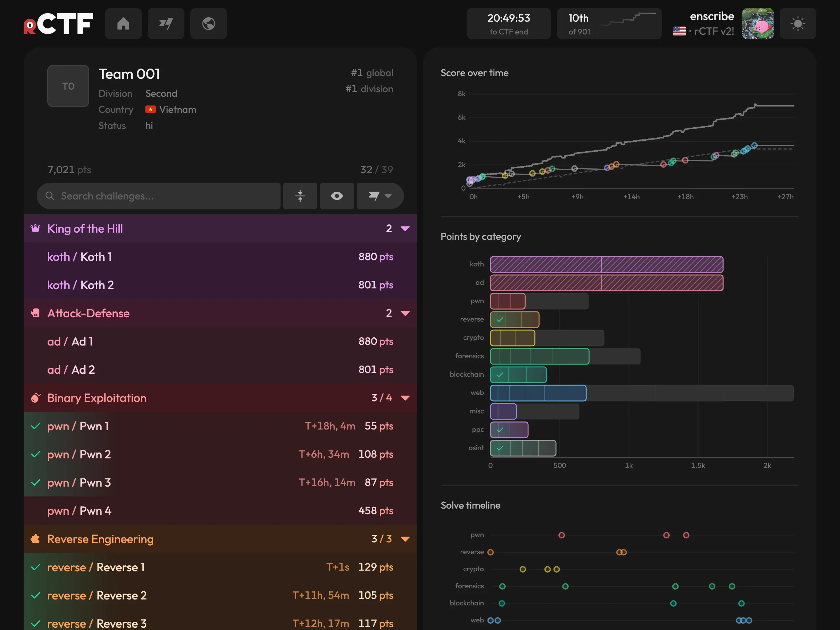Click the crypto bar in category chart
The height and width of the screenshot is (630, 840).
tap(513, 338)
